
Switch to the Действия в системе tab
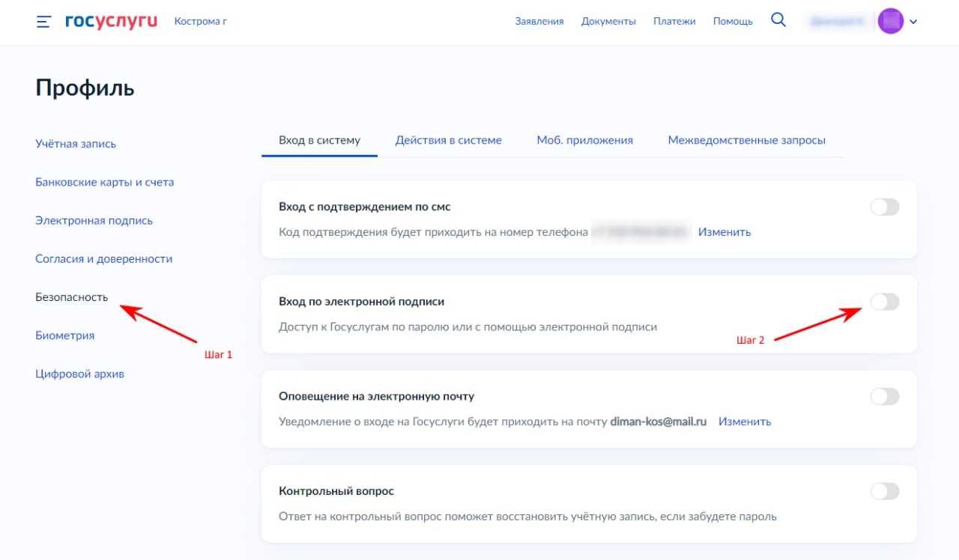tap(449, 140)
